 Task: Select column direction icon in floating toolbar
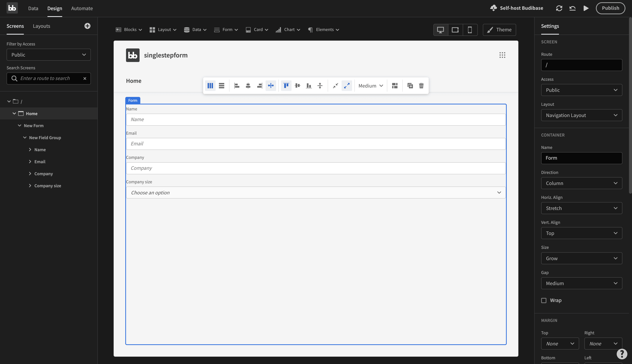[x=210, y=85]
